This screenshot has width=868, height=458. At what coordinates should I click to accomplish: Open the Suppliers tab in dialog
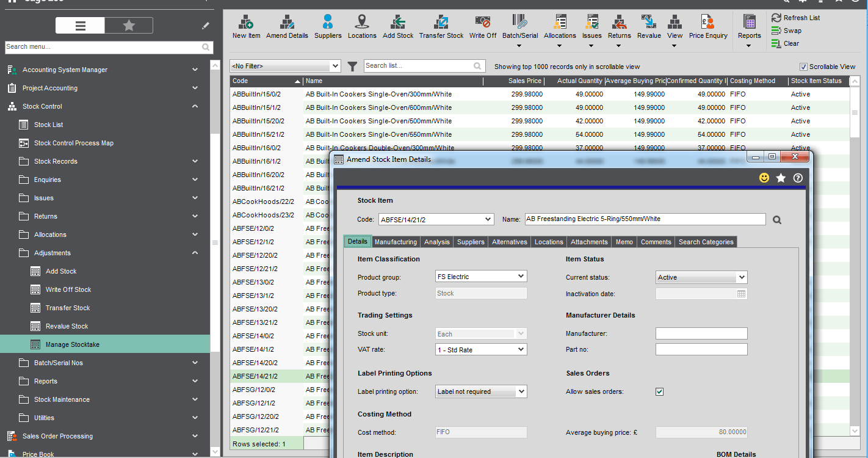pos(471,242)
